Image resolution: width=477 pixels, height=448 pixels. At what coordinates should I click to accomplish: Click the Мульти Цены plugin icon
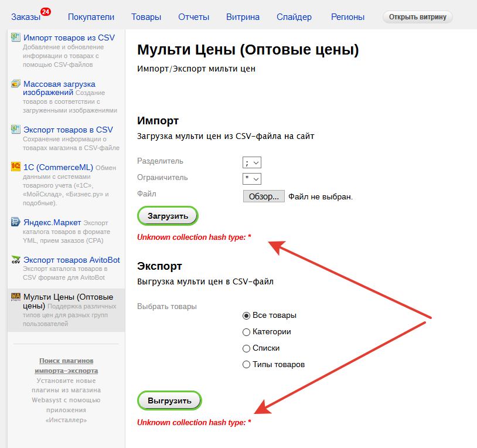(16, 297)
